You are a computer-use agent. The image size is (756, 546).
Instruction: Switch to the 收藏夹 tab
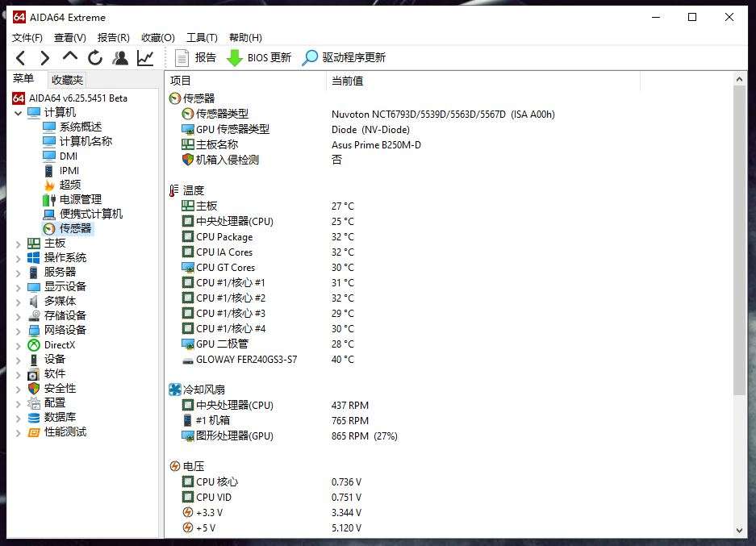[67, 80]
